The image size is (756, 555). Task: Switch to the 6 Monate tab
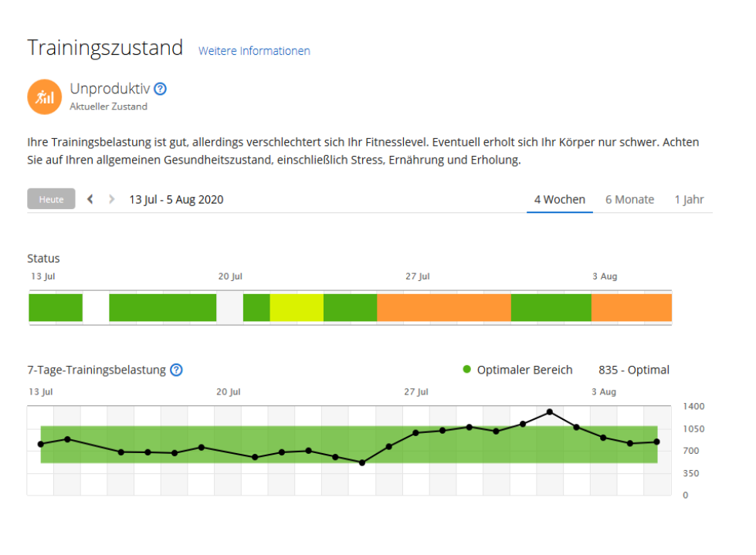click(629, 199)
